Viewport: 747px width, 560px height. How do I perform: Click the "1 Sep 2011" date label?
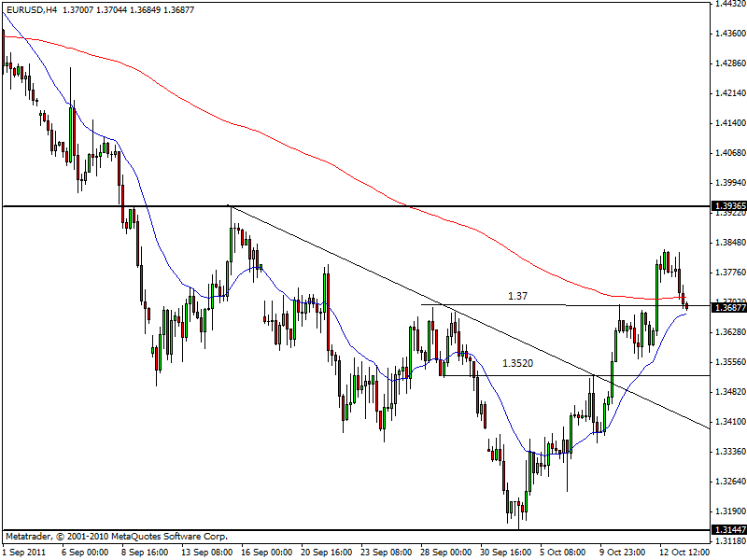coord(25,552)
